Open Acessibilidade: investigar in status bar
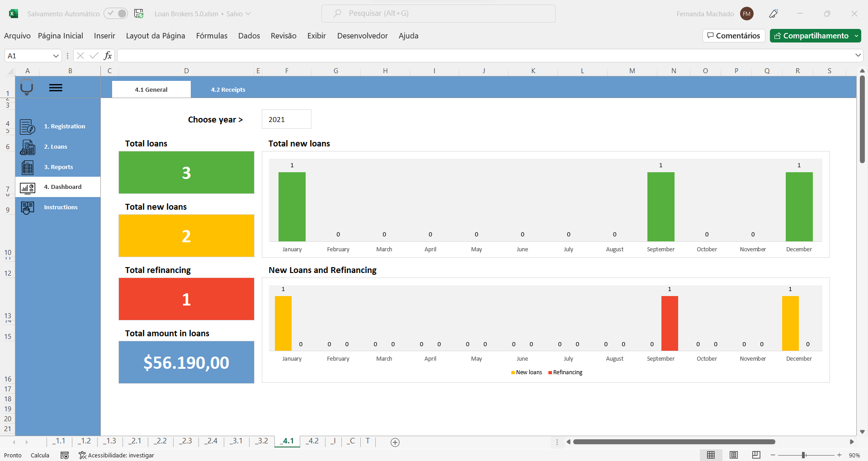Viewport: 868px width, 461px height. point(116,455)
